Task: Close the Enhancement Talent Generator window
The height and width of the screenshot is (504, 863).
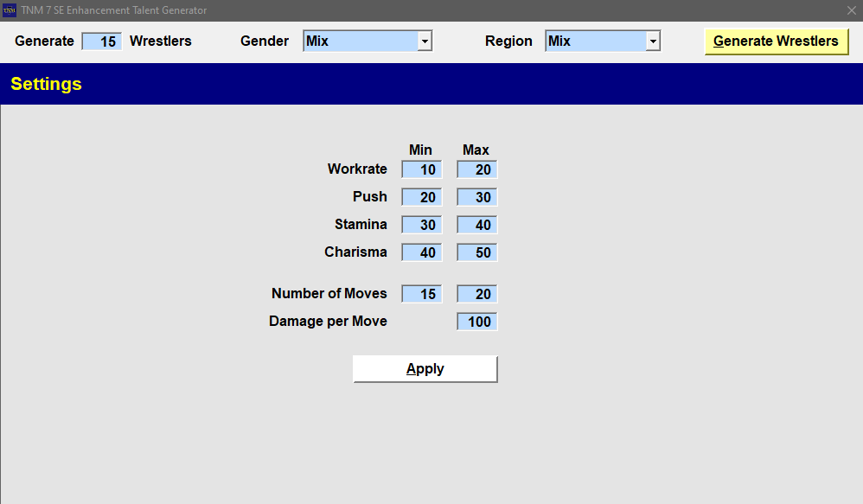Action: click(850, 10)
